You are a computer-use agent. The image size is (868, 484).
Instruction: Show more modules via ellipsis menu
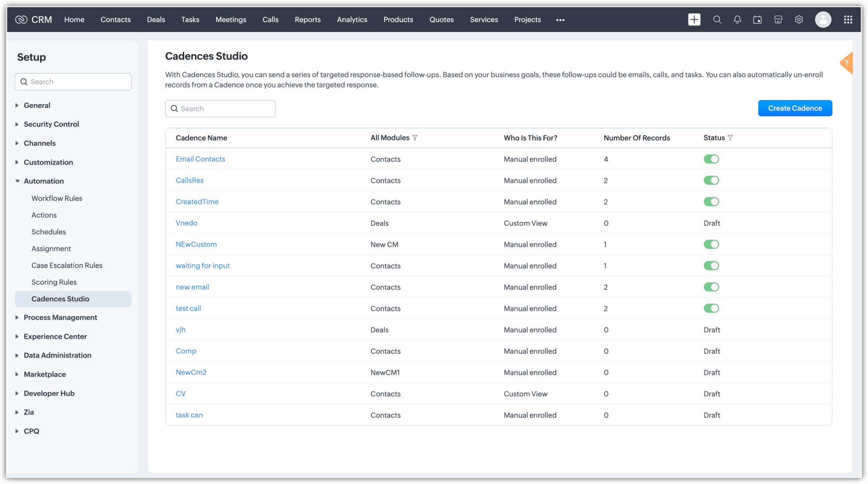pos(560,20)
